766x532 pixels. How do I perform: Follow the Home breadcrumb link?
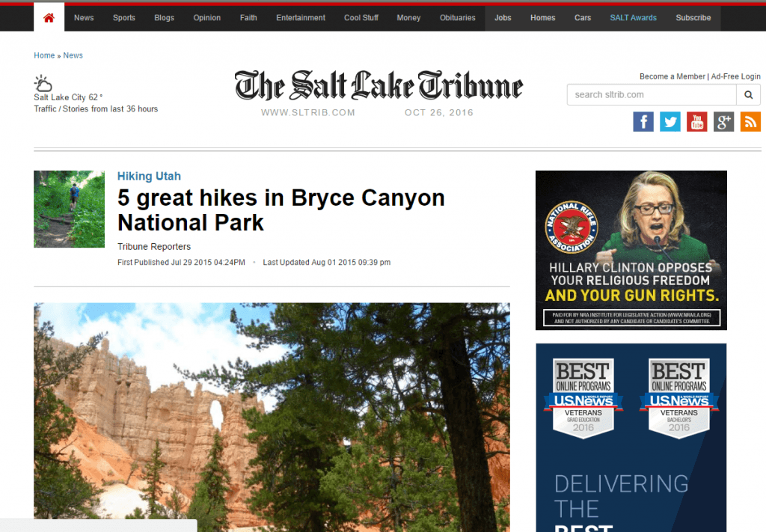[44, 55]
